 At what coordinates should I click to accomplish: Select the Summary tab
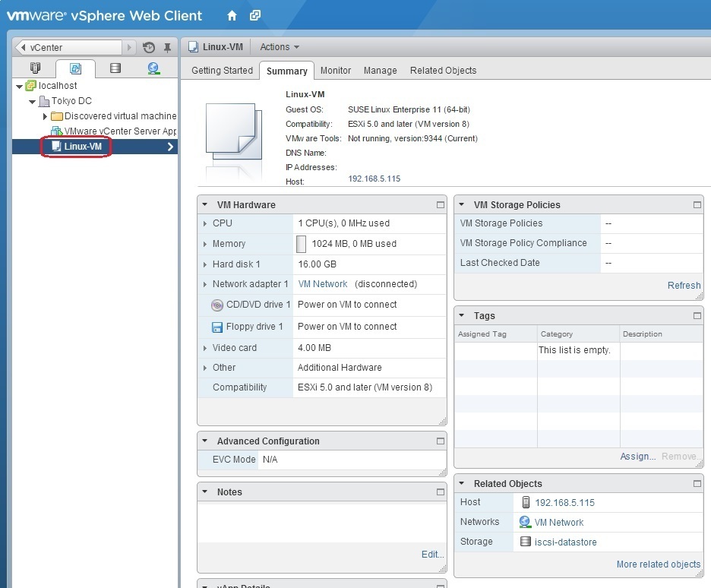pos(286,71)
